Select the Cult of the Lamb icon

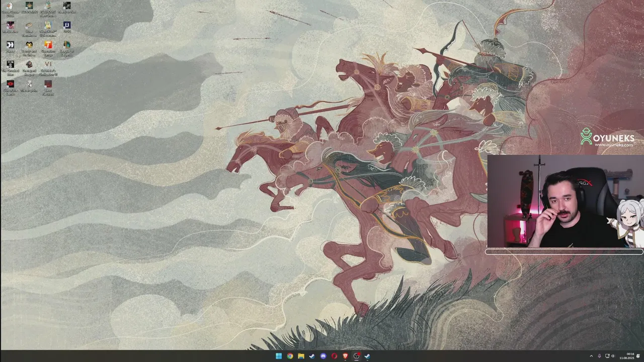click(x=10, y=87)
